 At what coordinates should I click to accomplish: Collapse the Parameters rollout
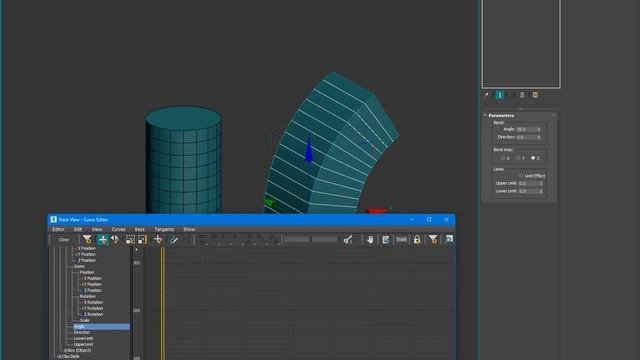click(501, 116)
